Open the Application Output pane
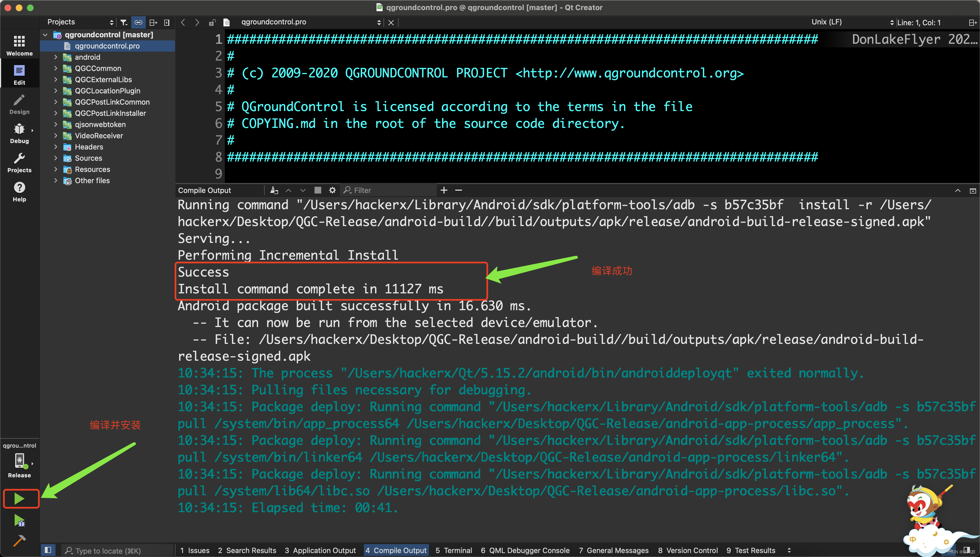980x557 pixels. coord(320,550)
